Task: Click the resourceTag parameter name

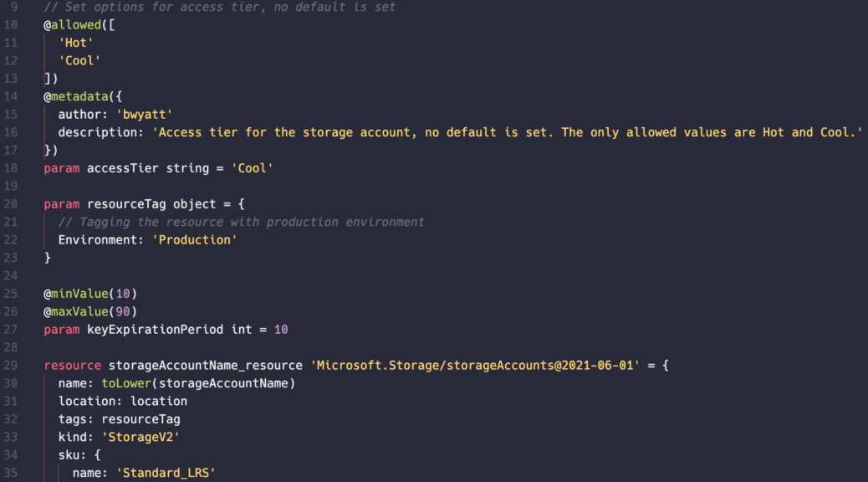Action: pyautogui.click(x=126, y=204)
